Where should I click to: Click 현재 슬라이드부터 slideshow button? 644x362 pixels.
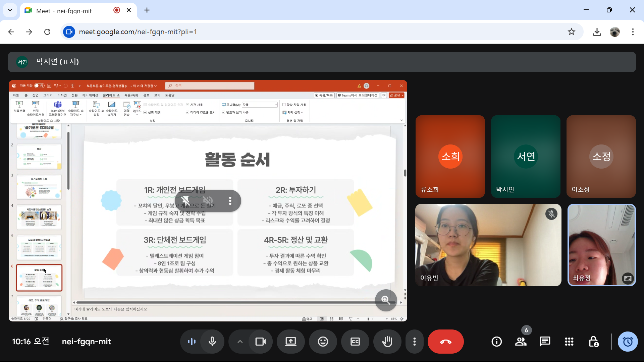(x=36, y=109)
